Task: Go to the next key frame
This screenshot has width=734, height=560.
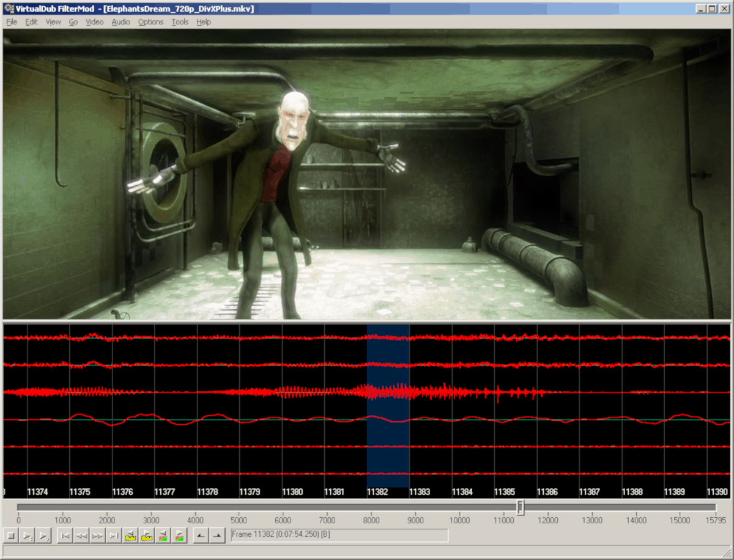Action: 146,536
